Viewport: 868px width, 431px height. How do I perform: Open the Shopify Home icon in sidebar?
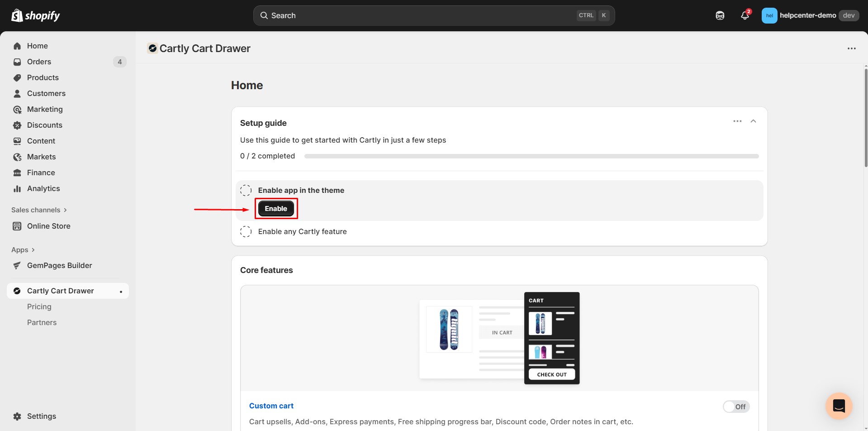(17, 46)
